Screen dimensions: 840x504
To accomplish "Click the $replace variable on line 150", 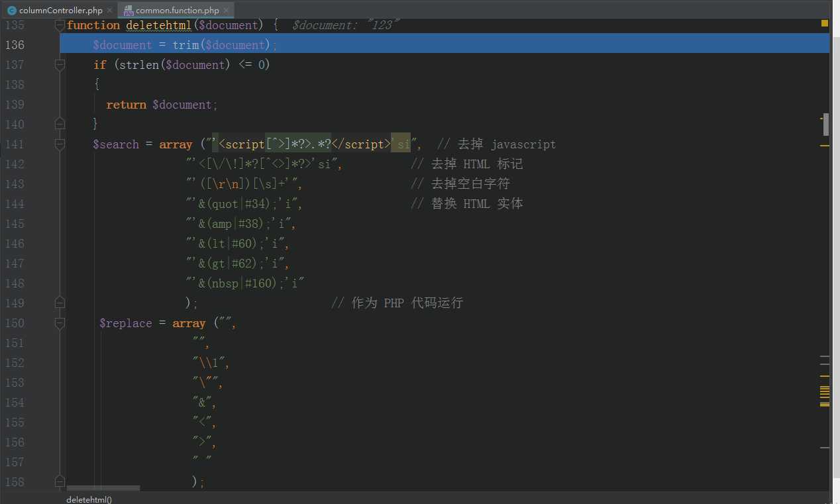I will pos(126,323).
